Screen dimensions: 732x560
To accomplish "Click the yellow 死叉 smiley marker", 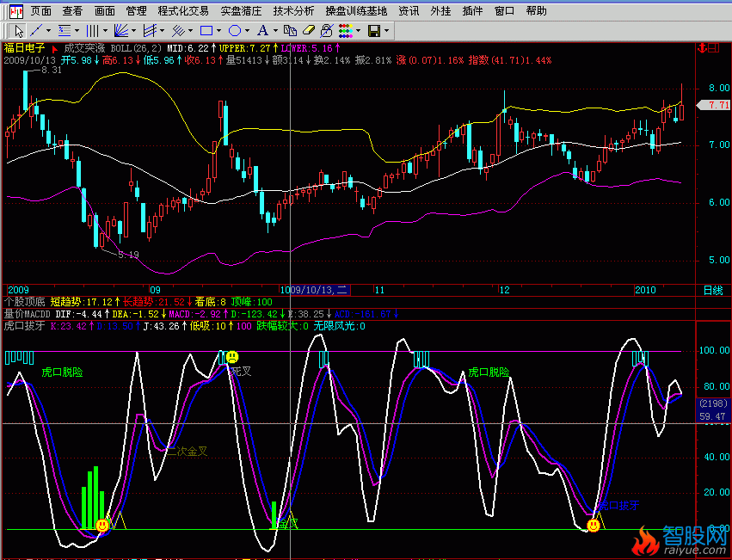I will point(232,357).
